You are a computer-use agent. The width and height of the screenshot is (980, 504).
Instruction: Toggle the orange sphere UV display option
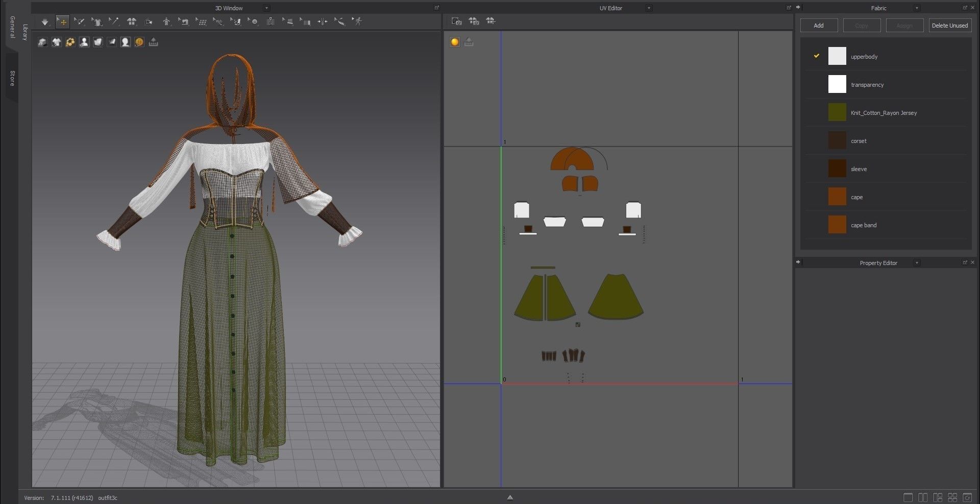point(455,42)
